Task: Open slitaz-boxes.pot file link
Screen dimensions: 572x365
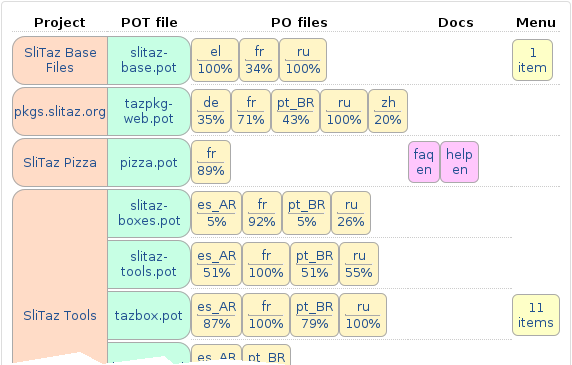Action: 149,213
